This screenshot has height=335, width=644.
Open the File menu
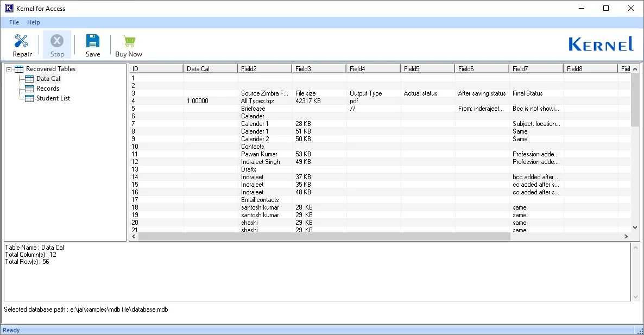point(14,22)
